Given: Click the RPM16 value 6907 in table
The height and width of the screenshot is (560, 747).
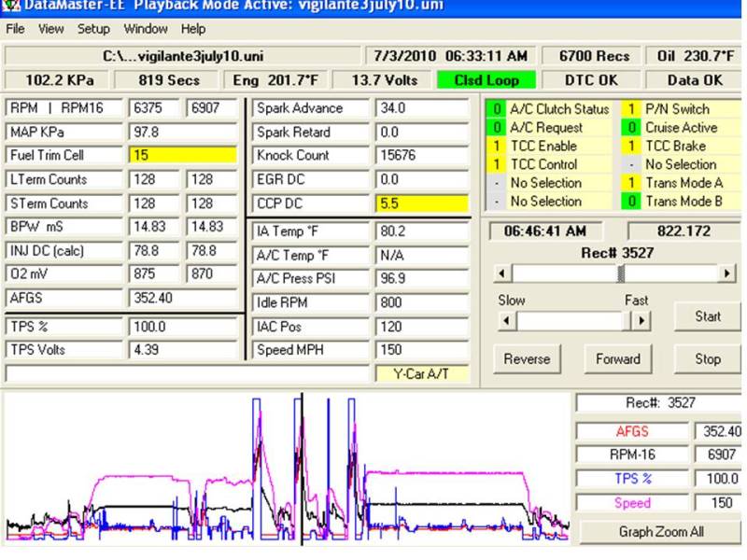Looking at the screenshot, I should click(212, 108).
